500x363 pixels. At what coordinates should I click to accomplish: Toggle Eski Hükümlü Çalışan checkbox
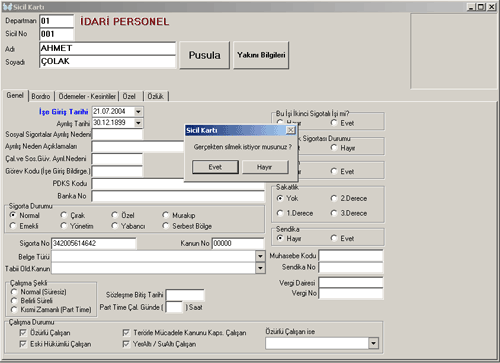tap(23, 344)
